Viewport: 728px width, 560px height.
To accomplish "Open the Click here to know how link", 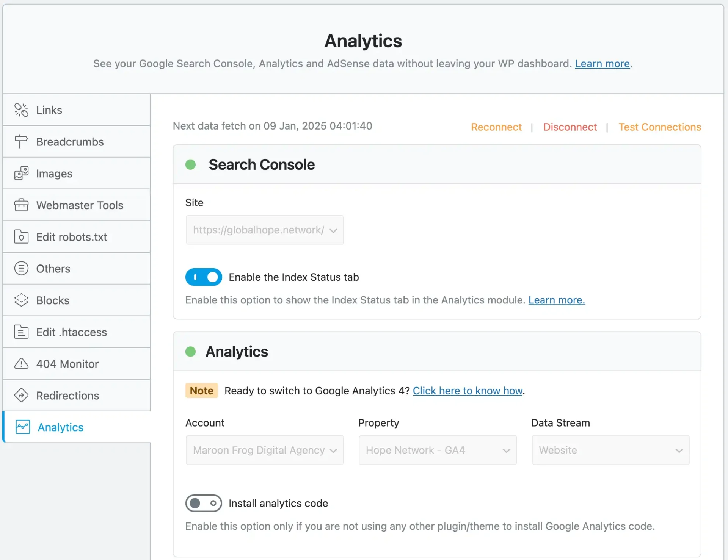I will [468, 391].
